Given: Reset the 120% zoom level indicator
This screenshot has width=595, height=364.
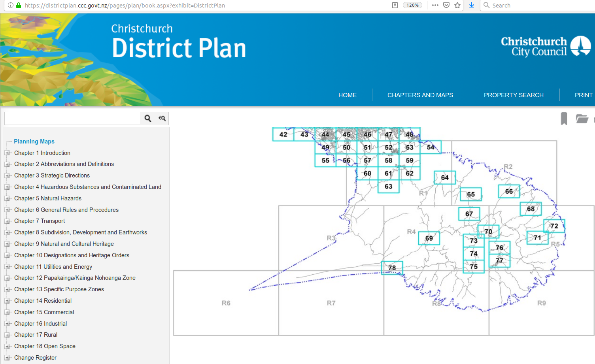Looking at the screenshot, I should (412, 5).
